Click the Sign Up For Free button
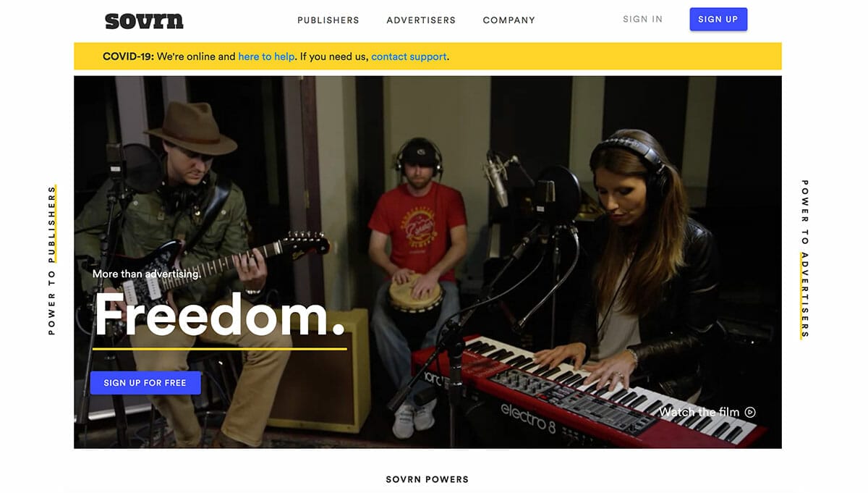 click(145, 383)
